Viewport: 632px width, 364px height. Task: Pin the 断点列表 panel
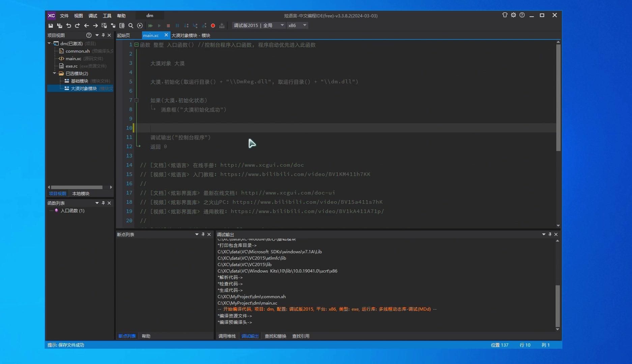point(203,234)
